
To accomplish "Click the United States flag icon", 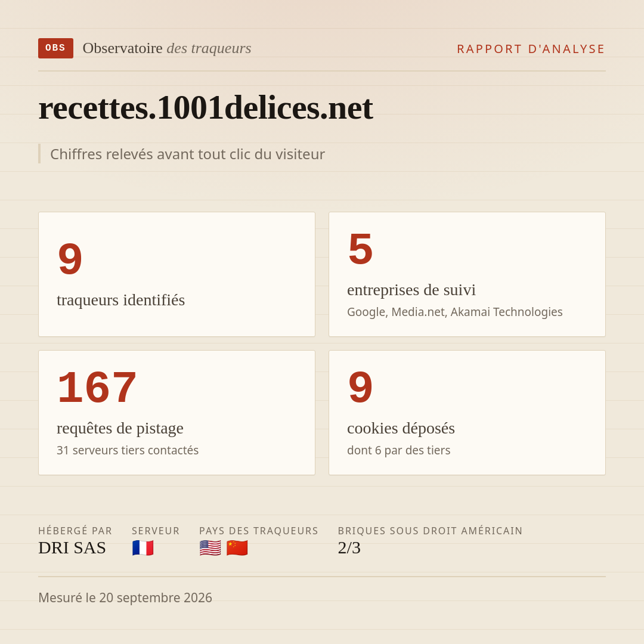I will click(210, 548).
